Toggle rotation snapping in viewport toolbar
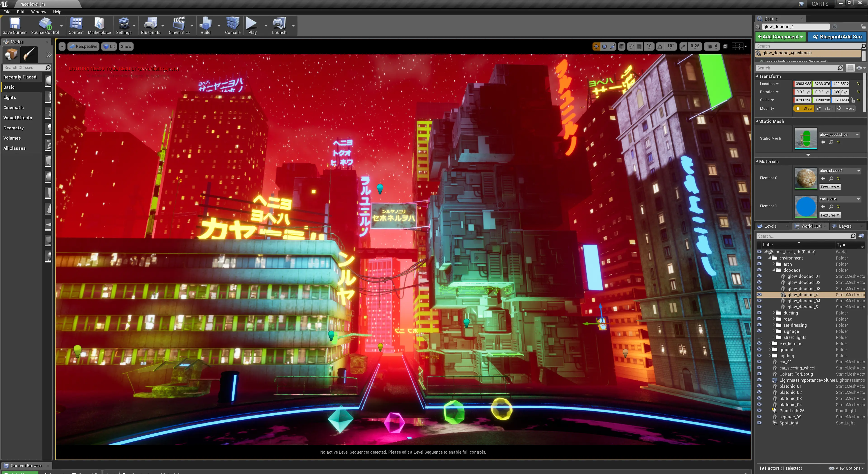 point(660,47)
